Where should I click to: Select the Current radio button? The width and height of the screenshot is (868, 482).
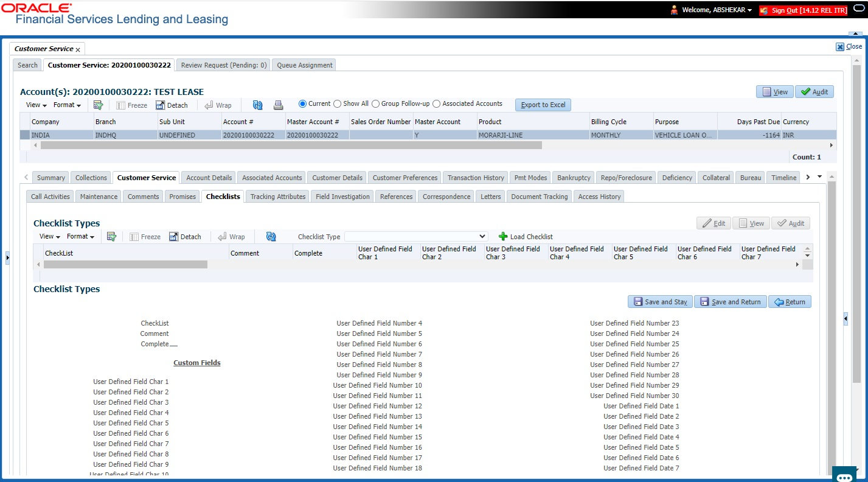302,104
